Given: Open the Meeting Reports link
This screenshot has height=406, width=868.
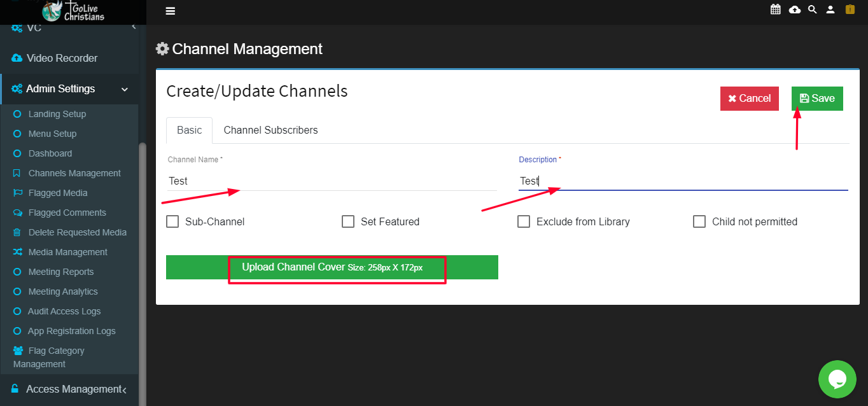Looking at the screenshot, I should pos(61,272).
